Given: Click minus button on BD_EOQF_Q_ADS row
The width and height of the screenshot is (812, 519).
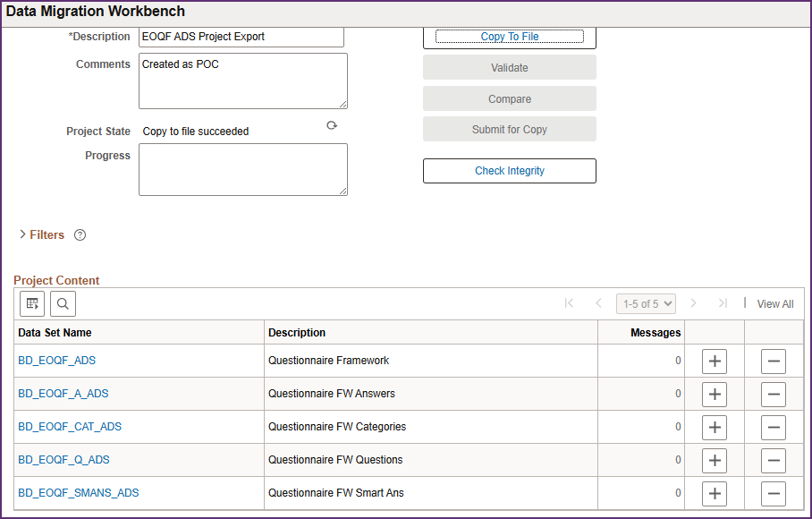Looking at the screenshot, I should tap(774, 461).
